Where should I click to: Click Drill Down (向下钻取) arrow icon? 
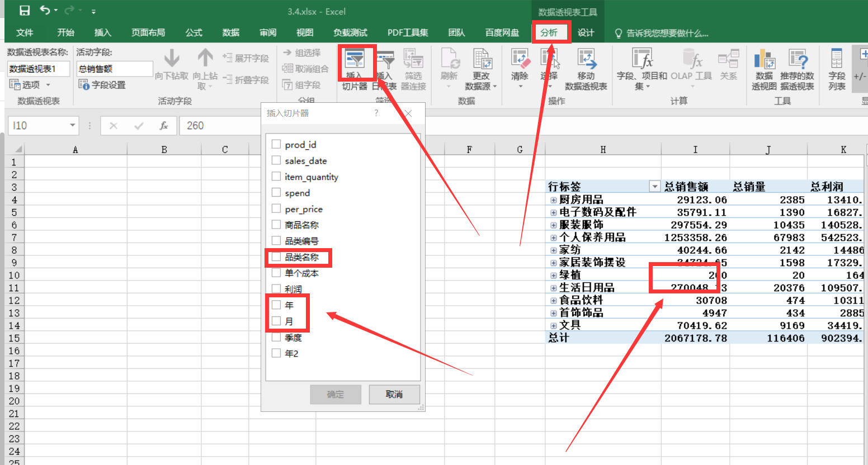(x=172, y=58)
